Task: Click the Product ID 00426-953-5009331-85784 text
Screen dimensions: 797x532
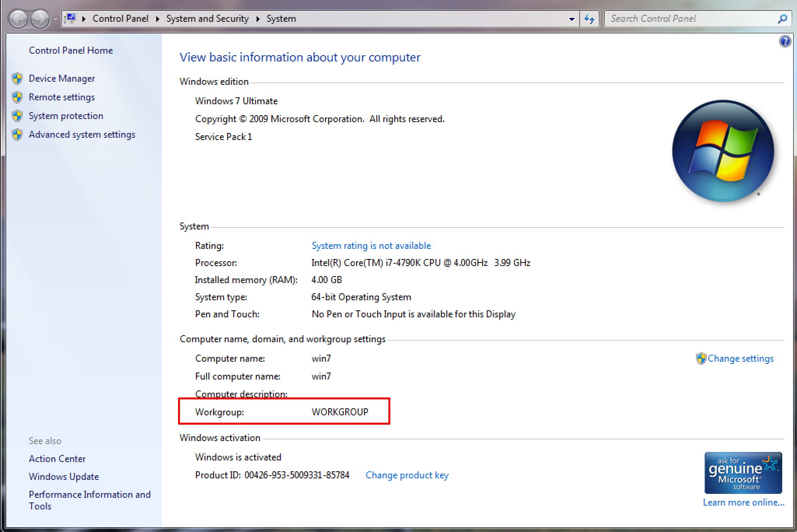Action: 272,475
